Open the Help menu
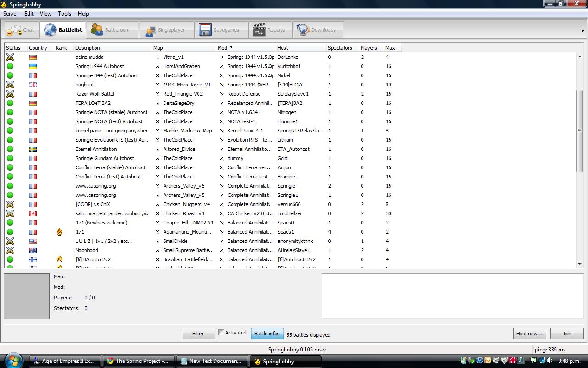The width and height of the screenshot is (588, 368). [x=83, y=14]
